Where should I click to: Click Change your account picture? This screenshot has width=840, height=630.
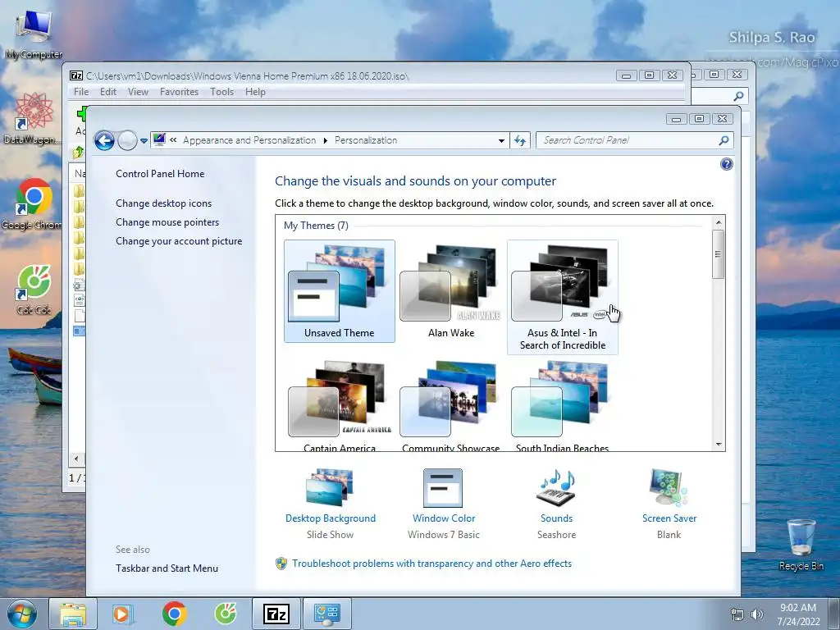point(179,241)
